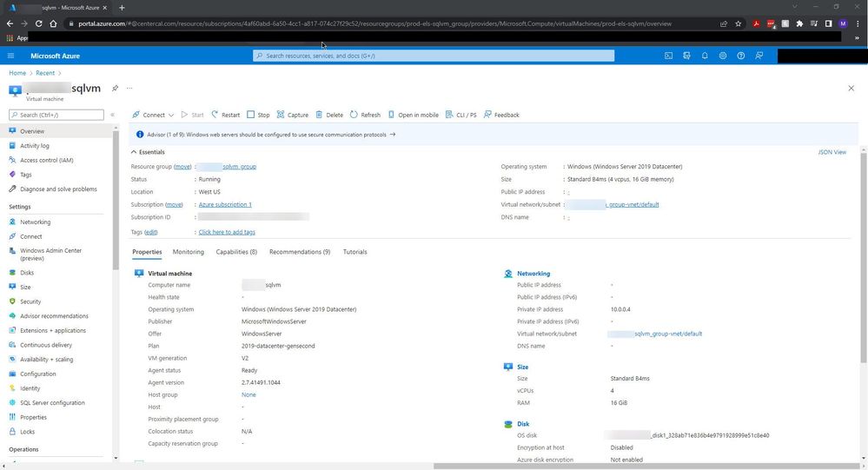This screenshot has height=470, width=868.
Task: Open Cloud Shell from the top bar
Action: [x=669, y=56]
